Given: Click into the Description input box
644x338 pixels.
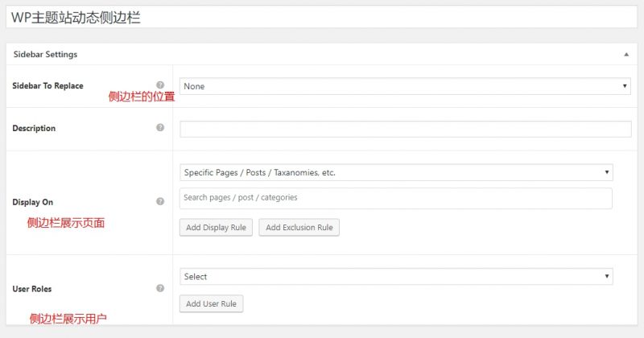Looking at the screenshot, I should pos(406,129).
